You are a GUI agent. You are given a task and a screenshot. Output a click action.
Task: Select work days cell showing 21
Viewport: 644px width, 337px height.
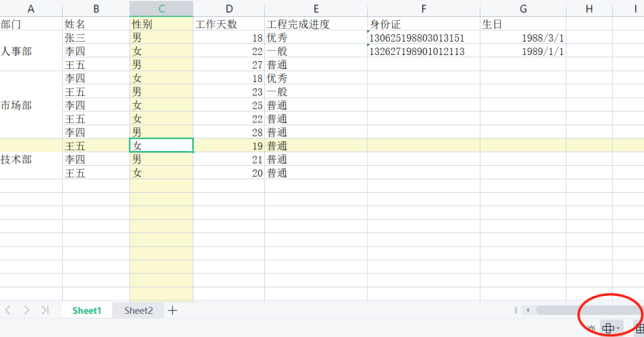click(x=229, y=160)
